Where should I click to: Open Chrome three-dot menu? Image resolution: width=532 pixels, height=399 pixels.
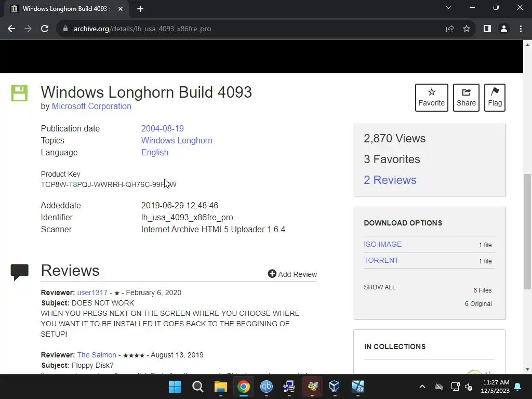coord(521,29)
